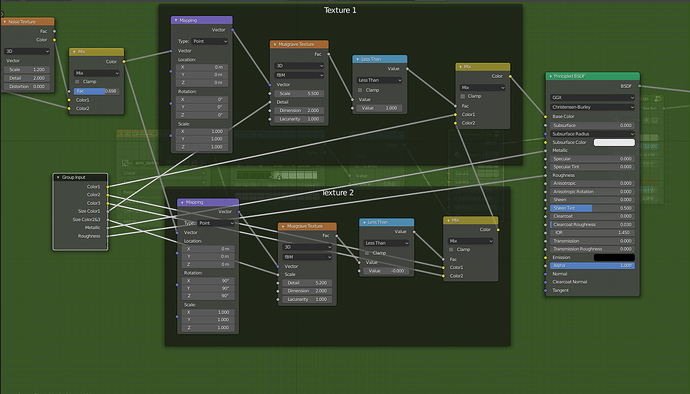Viewport: 690px width, 394px height.
Task: Collapse the Group Input node arrow
Action: click(x=58, y=177)
